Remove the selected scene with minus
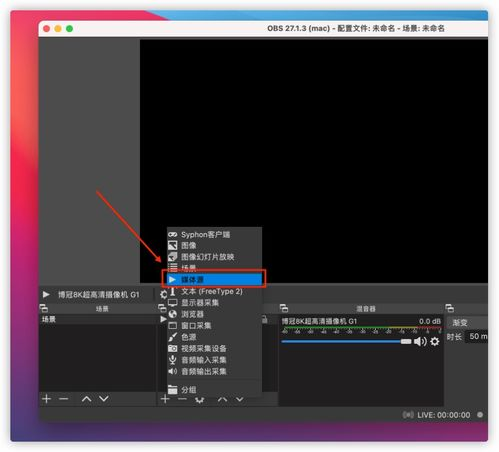This screenshot has width=499, height=452. tap(64, 399)
